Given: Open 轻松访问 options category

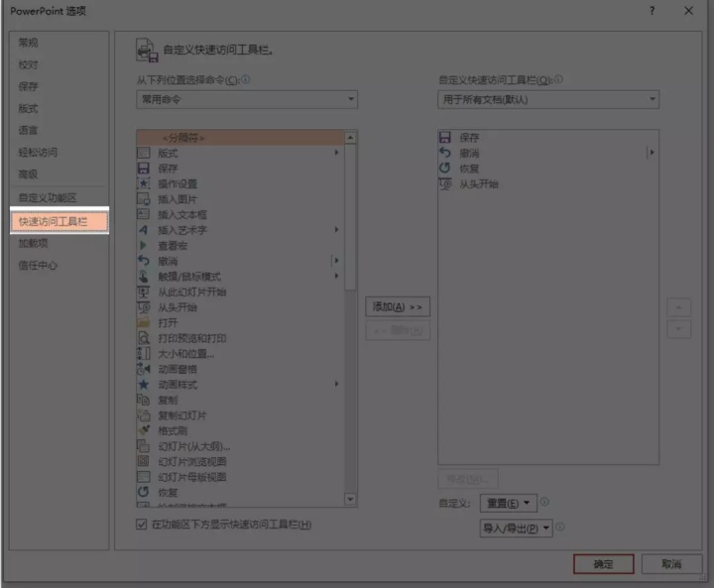Looking at the screenshot, I should click(38, 152).
